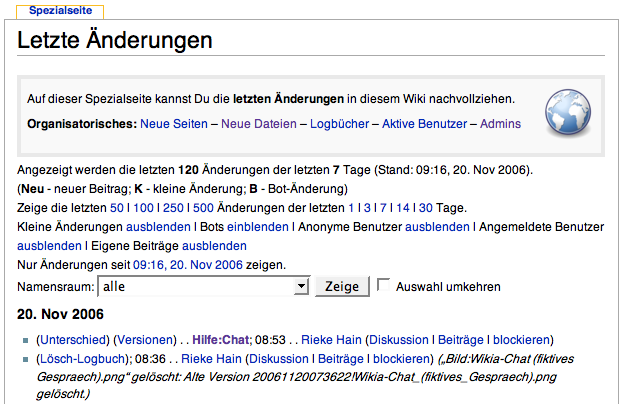Limit changes to last 3 days
The height and width of the screenshot is (404, 624).
pos(367,208)
